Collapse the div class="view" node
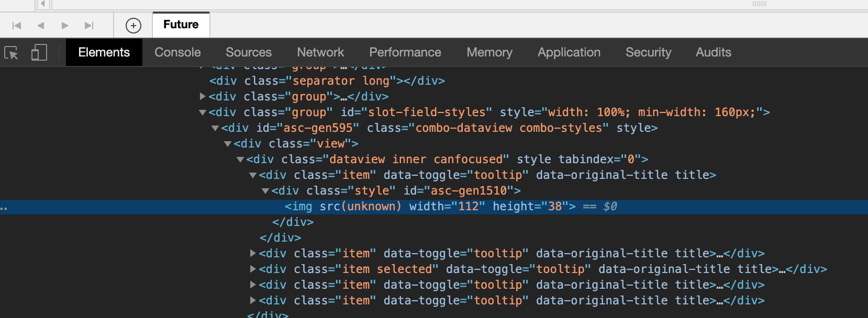This screenshot has height=318, width=868. (x=228, y=144)
